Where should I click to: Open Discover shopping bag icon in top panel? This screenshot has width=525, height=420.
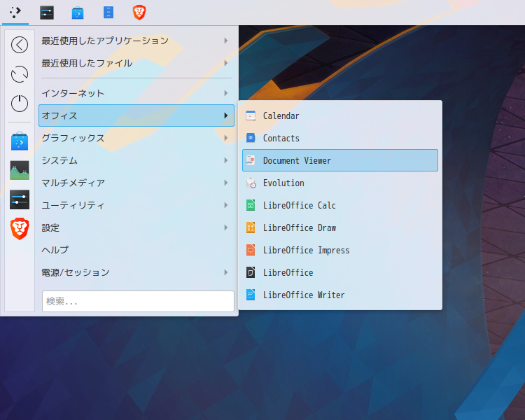pos(78,12)
